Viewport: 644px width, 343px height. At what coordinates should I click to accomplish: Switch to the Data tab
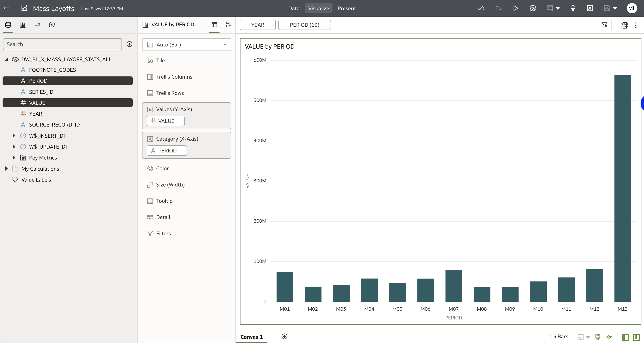coord(294,8)
